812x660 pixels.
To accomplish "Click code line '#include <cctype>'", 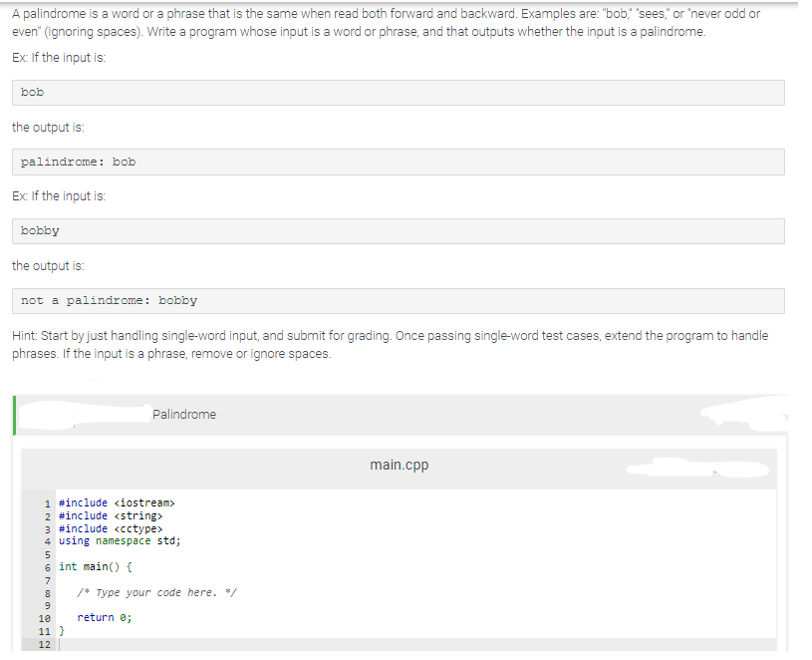I will point(111,529).
